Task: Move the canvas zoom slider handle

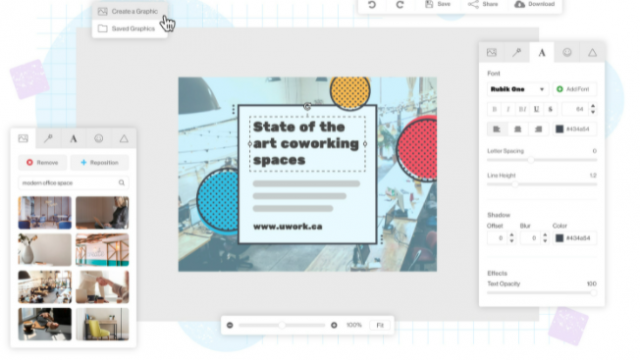Action: (x=282, y=325)
